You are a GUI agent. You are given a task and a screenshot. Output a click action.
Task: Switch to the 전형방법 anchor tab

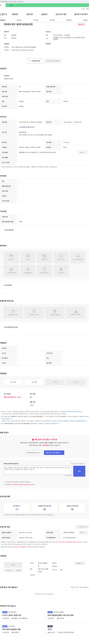coord(69,20)
